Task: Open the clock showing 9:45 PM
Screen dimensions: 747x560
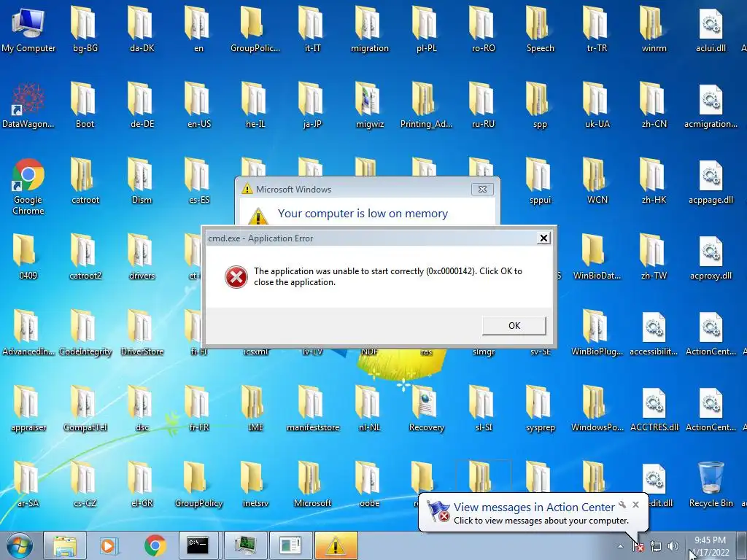Action: (x=710, y=546)
